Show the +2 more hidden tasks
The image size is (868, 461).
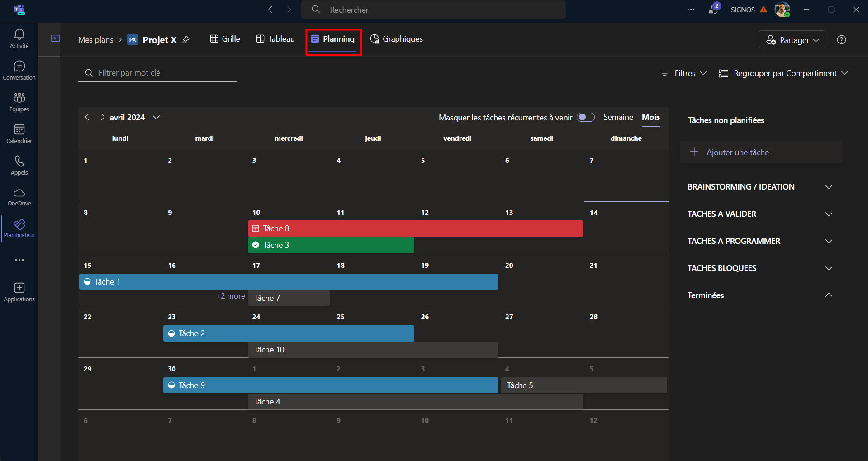(230, 296)
